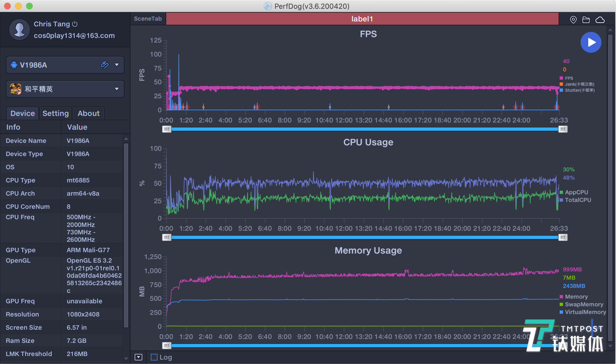
Task: Click the location pin icon
Action: [x=573, y=20]
